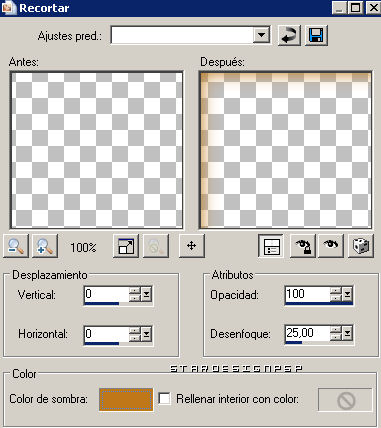
Task: Click the Recortar title bar application icon
Action: coord(8,8)
